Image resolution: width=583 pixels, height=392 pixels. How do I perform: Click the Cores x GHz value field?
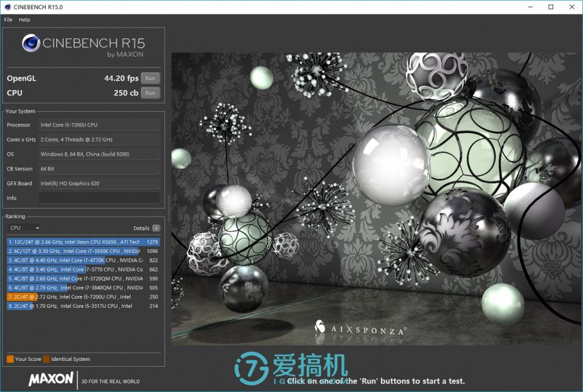click(99, 140)
